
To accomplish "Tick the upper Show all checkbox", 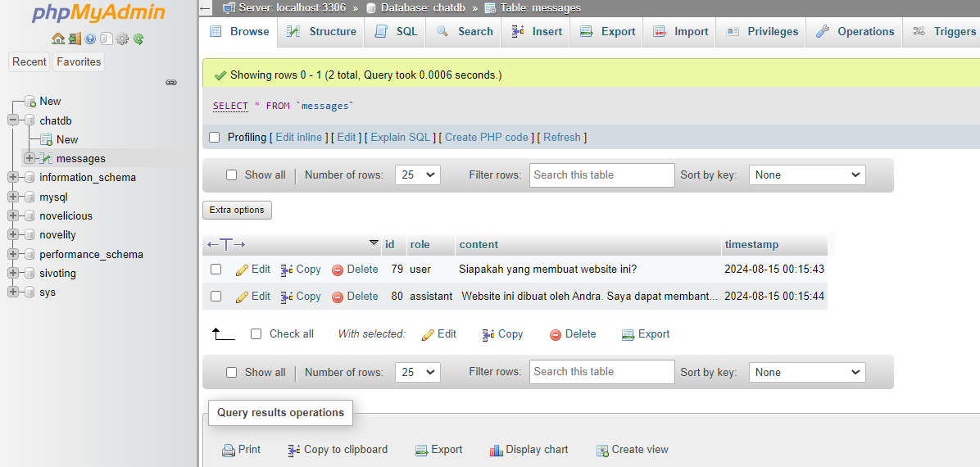I will pyautogui.click(x=232, y=175).
